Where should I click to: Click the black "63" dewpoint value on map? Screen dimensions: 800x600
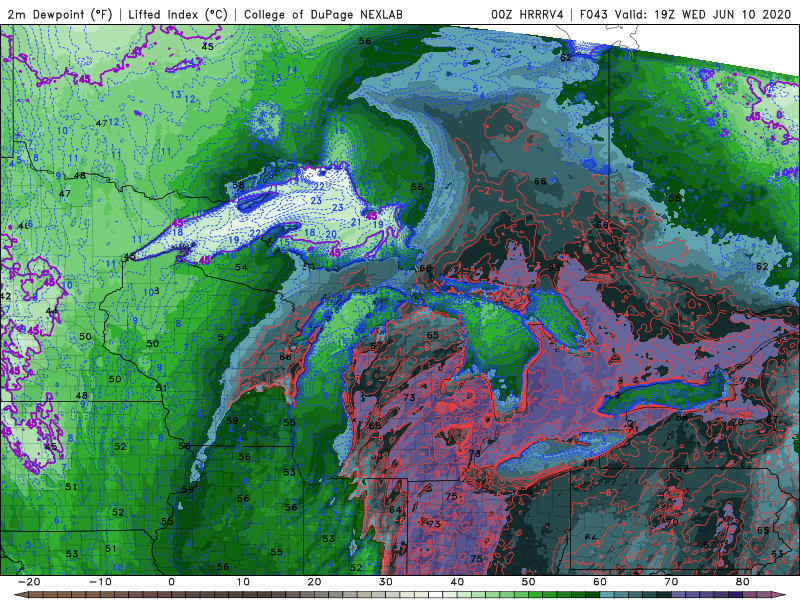coord(777,554)
